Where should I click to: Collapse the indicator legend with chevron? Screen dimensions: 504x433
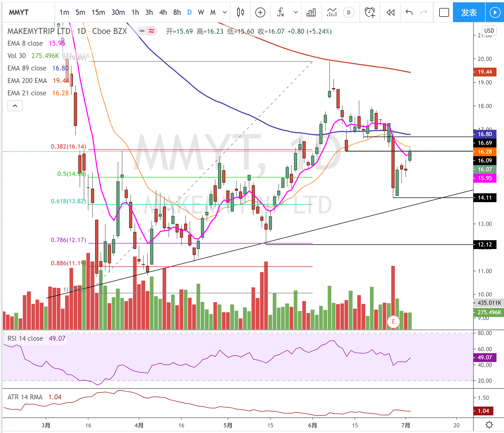coord(15,106)
